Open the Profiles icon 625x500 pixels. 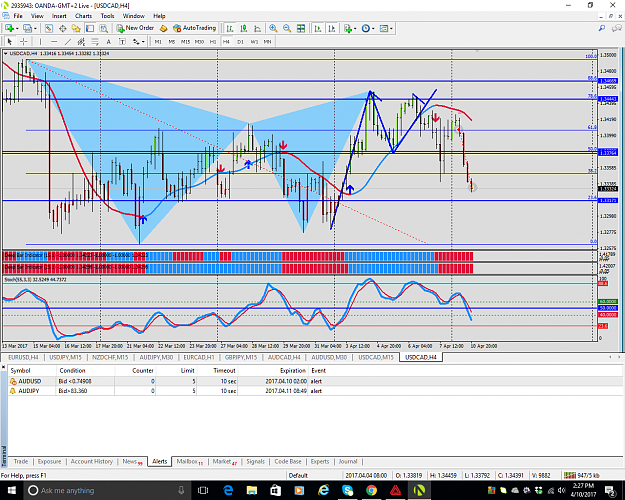(27, 28)
